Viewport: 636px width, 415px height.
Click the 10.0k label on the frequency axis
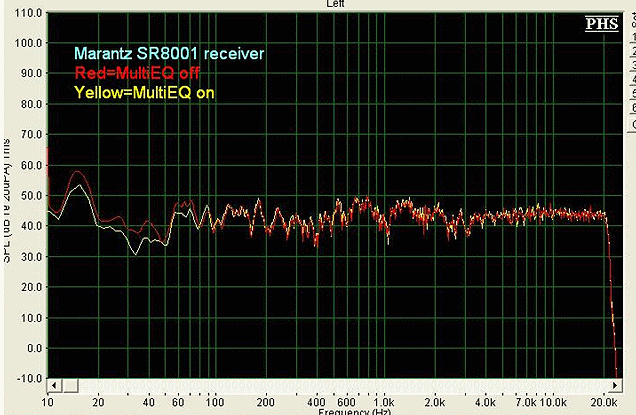[552, 402]
